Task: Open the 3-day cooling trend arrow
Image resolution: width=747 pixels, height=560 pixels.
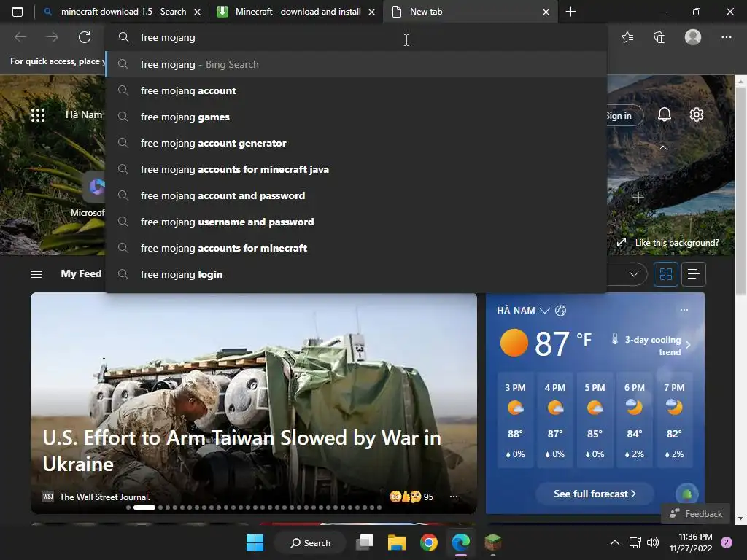Action: click(688, 345)
